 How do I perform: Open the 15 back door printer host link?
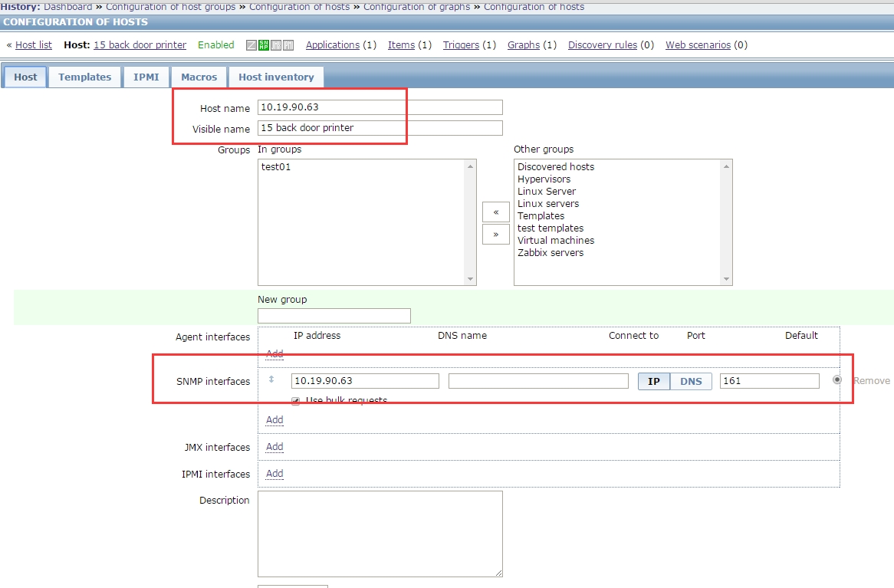[x=140, y=45]
